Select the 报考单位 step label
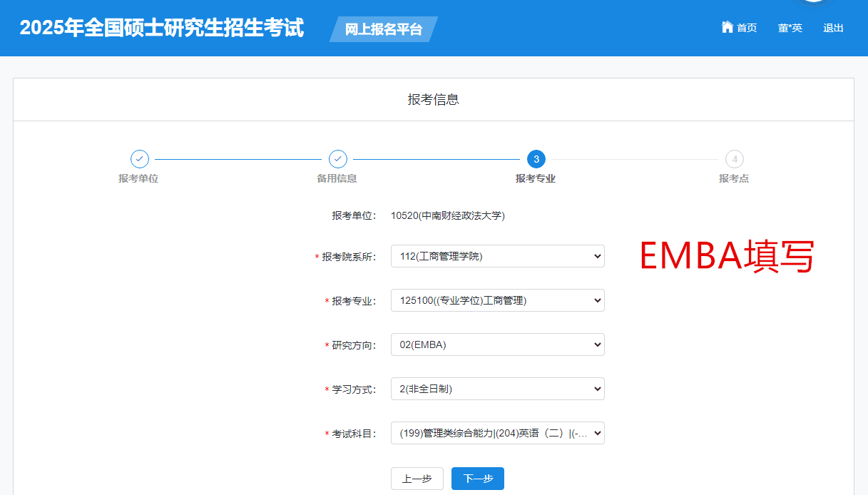868x495 pixels. 138,178
